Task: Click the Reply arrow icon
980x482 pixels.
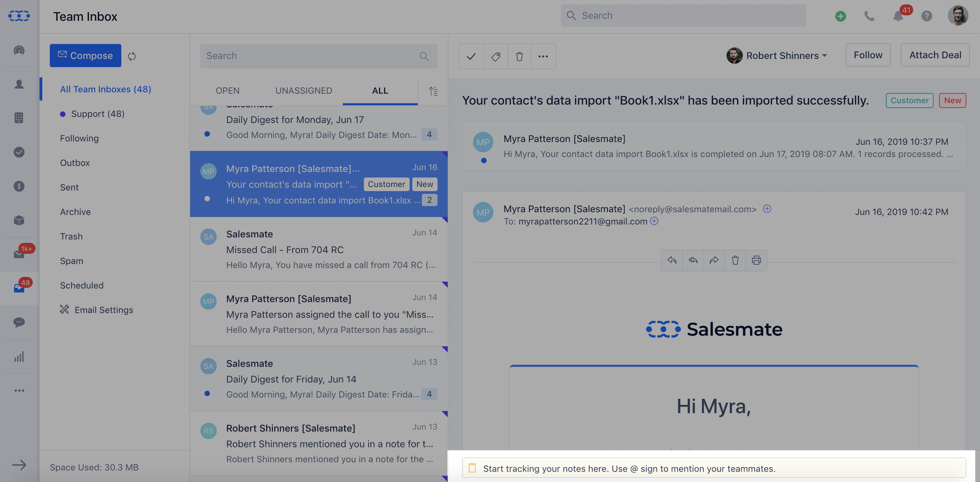Action: (672, 260)
